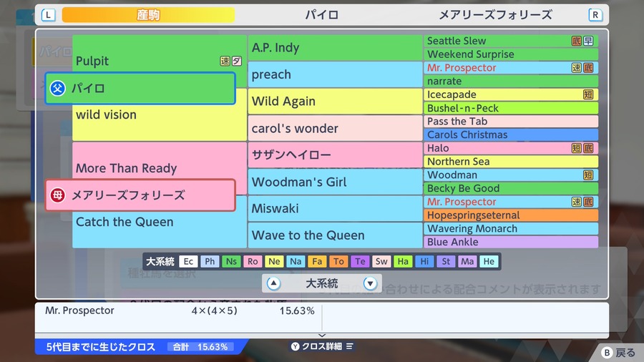
Task: Click the red 母 dam icon
Action: pyautogui.click(x=58, y=195)
